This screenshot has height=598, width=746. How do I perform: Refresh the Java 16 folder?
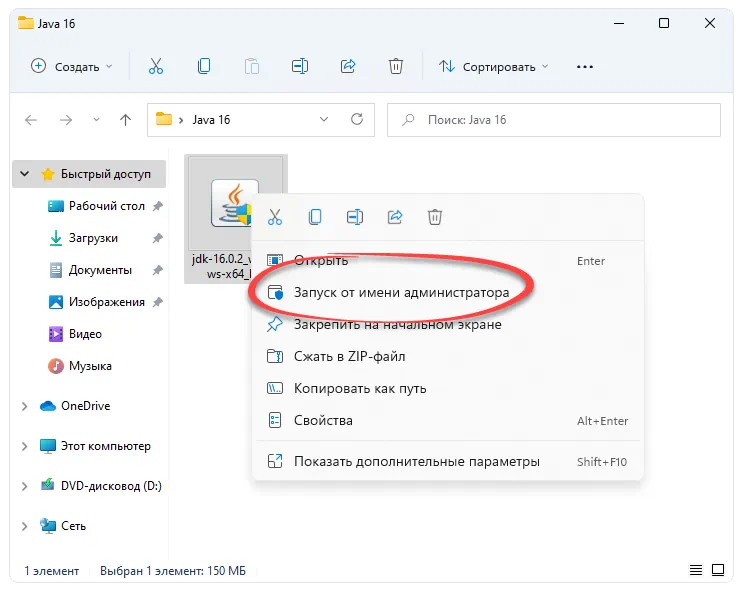[x=357, y=119]
